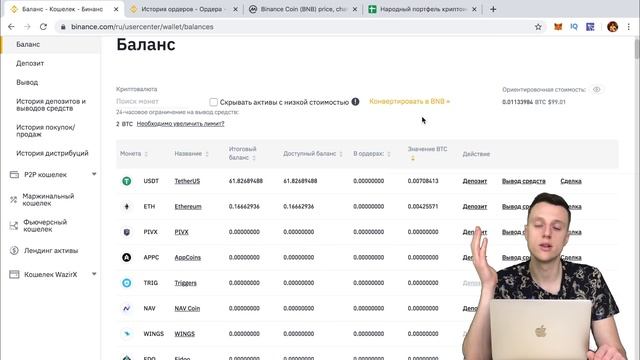The image size is (640, 360).
Task: Open История депозитов и выводов средств
Action: click(x=51, y=105)
